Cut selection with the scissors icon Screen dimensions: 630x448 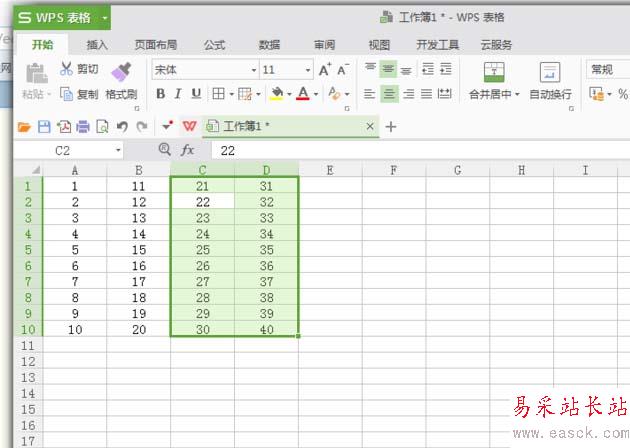pos(66,69)
